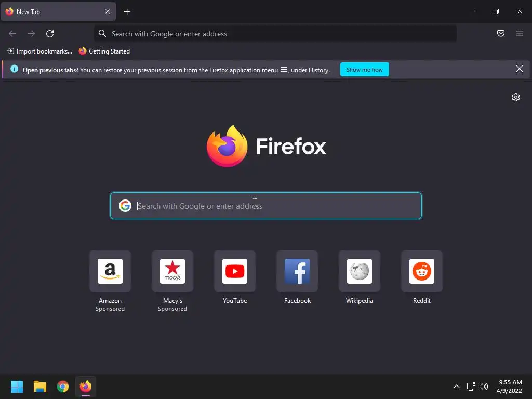Screen dimensions: 532x399
Task: Click the Firefox logo on the page
Action: click(267, 146)
